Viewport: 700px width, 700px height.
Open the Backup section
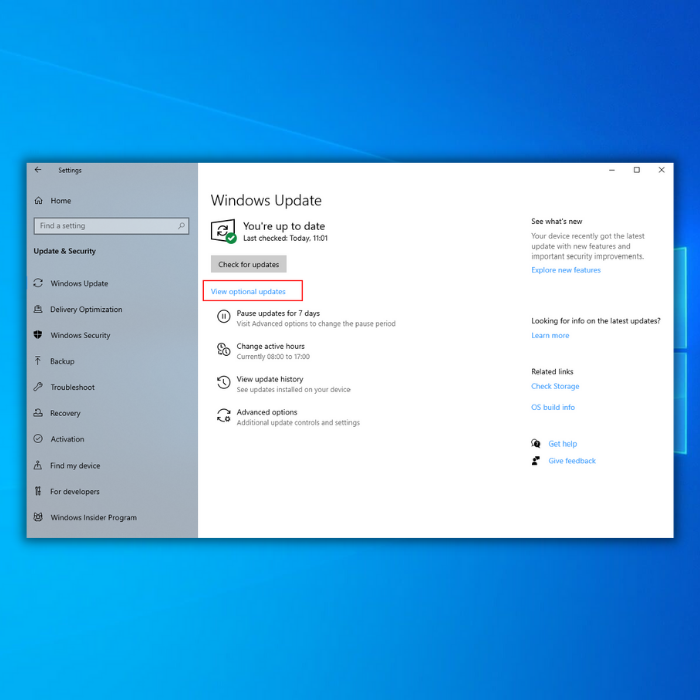point(62,361)
